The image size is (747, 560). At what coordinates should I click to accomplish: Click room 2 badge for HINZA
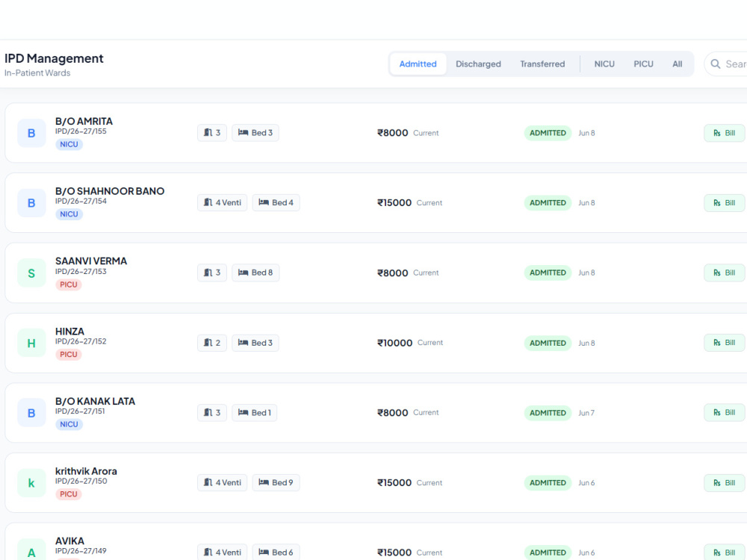212,343
